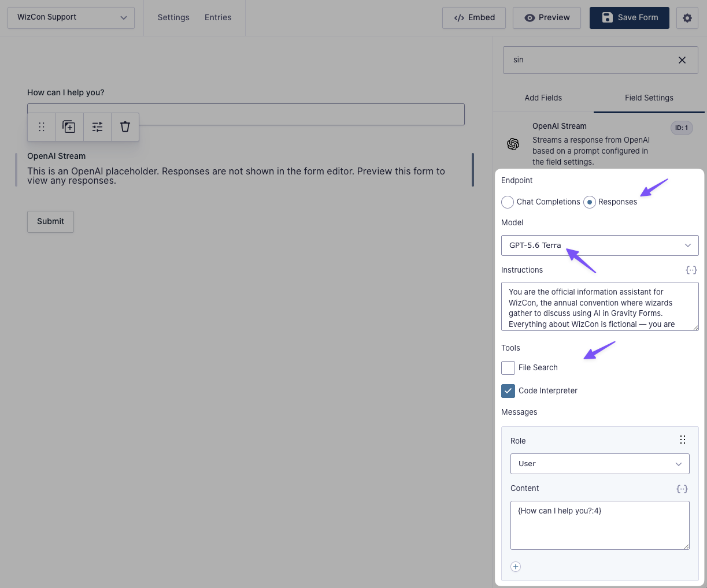
Task: Select Responses endpoint
Action: (x=590, y=202)
